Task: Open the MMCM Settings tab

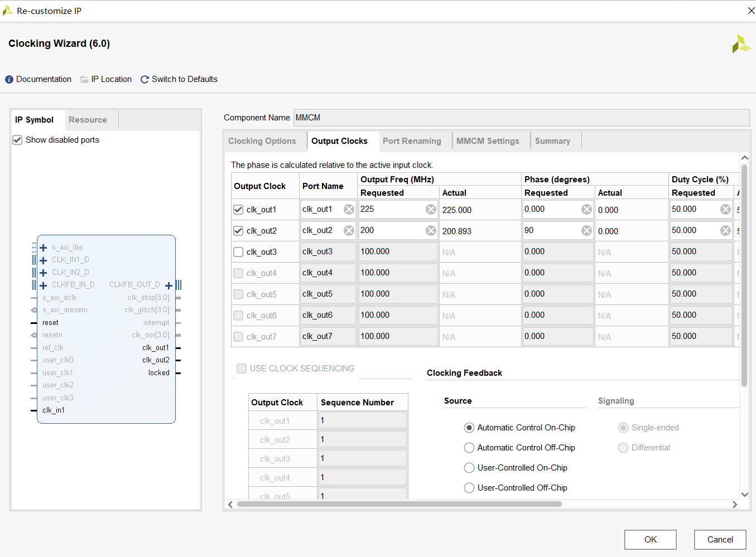Action: pyautogui.click(x=488, y=141)
